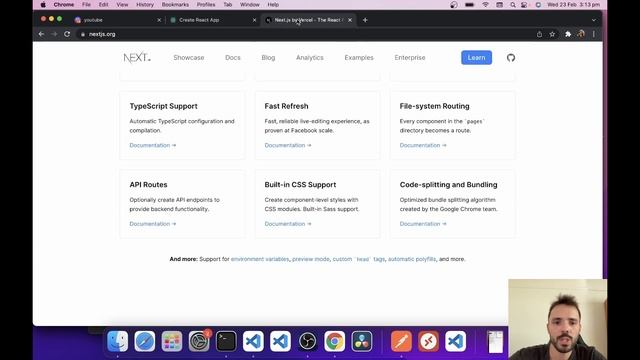Open Postman from the dock
This screenshot has width=640, height=360.
coord(401,341)
